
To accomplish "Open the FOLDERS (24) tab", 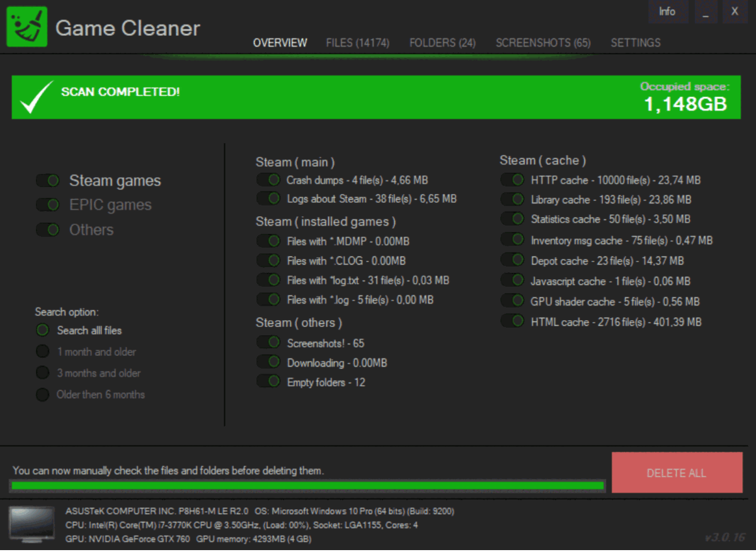I will [442, 43].
